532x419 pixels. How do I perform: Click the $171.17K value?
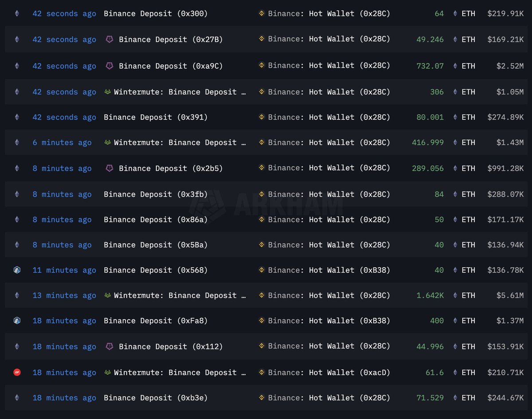point(505,220)
